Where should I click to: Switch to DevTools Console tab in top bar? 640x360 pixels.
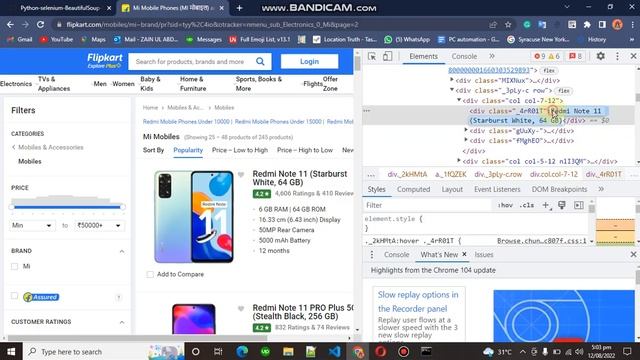[x=464, y=56]
